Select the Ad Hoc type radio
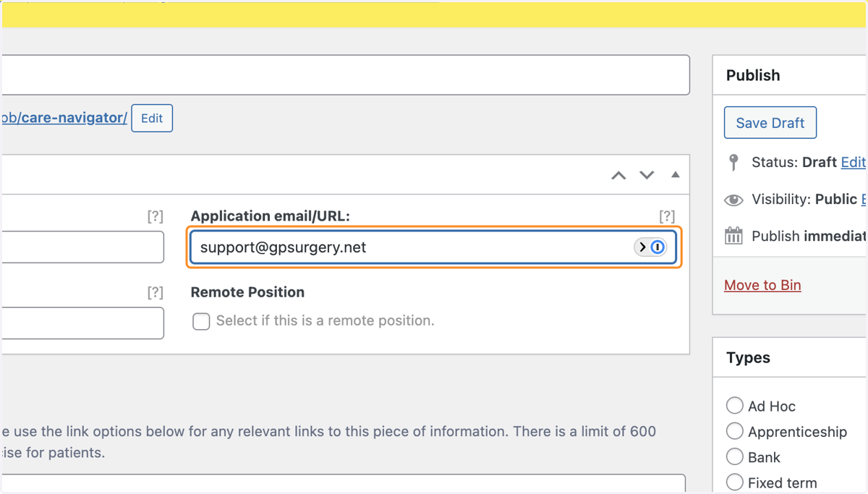The image size is (868, 494). coord(734,406)
